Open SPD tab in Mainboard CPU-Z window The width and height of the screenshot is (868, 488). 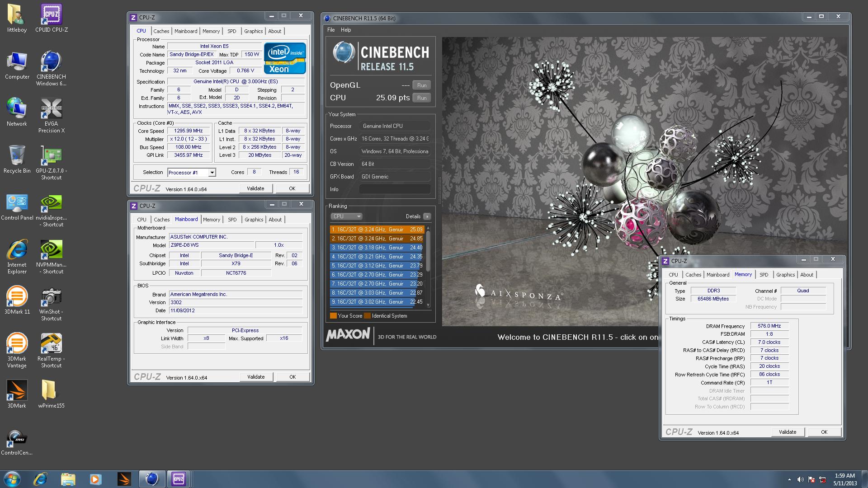(x=232, y=220)
